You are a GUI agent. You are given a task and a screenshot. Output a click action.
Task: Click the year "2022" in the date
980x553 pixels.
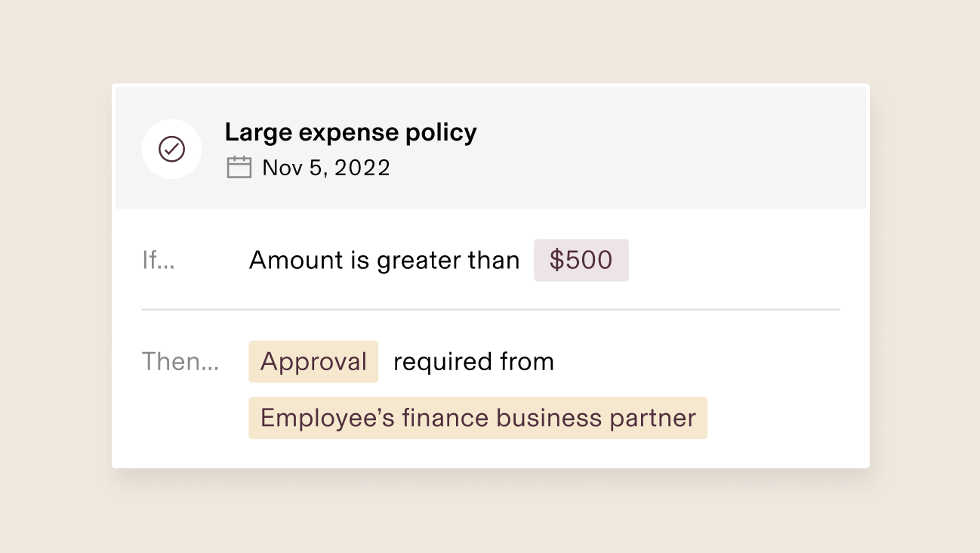[362, 168]
